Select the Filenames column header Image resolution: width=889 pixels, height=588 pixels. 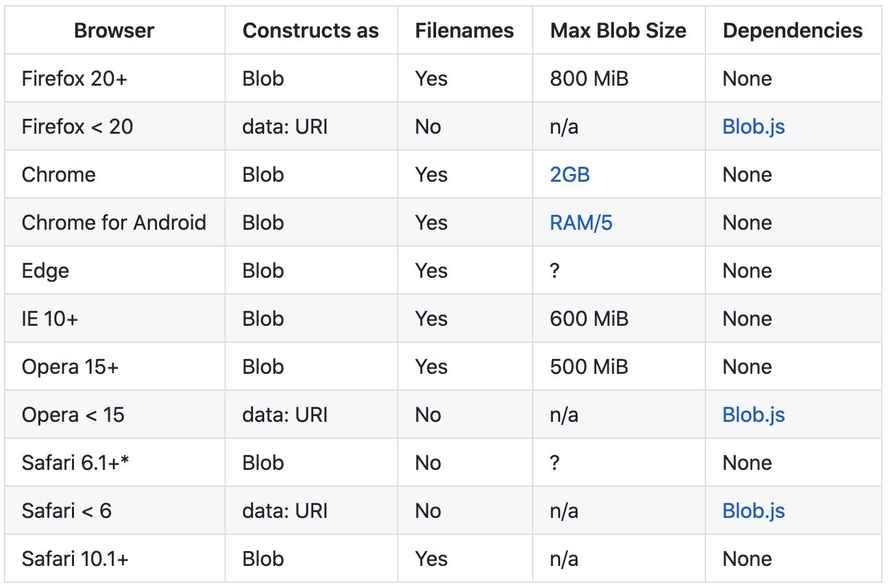(465, 31)
